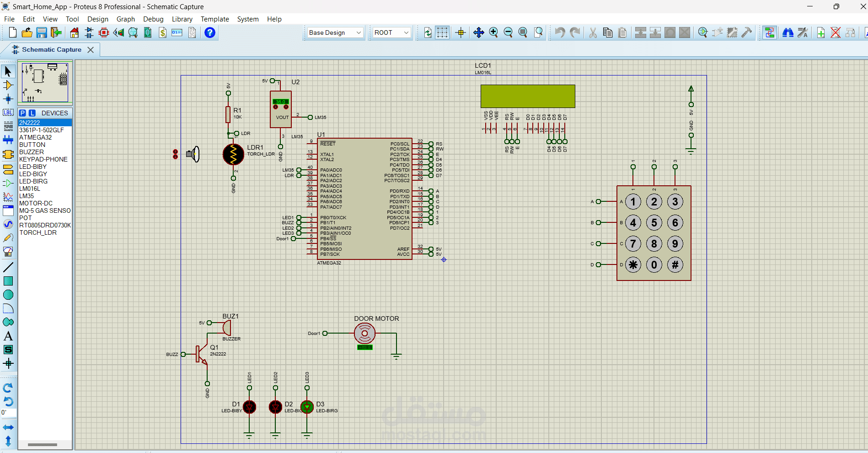868x453 pixels.
Task: Click the blue Help question mark icon
Action: pos(210,32)
